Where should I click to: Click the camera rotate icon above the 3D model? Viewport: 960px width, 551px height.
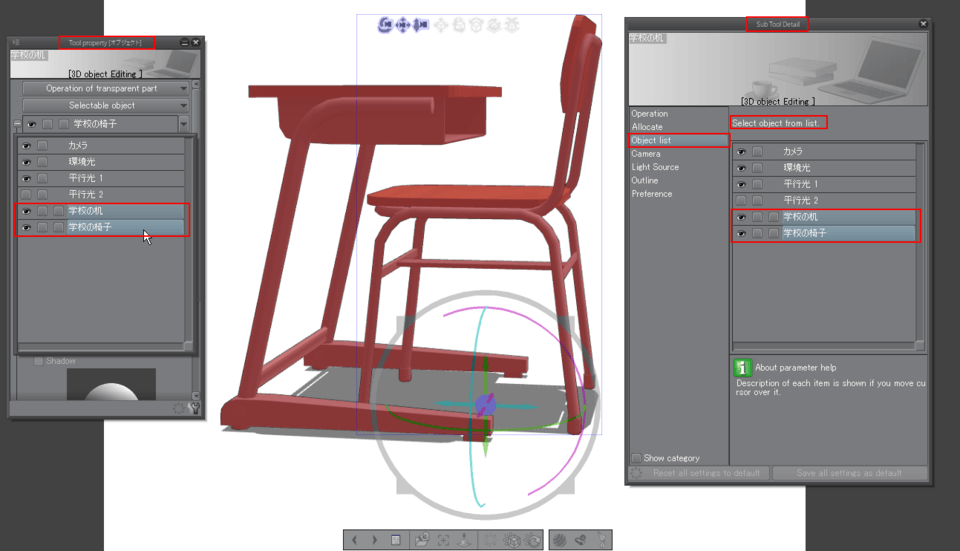coord(384,25)
